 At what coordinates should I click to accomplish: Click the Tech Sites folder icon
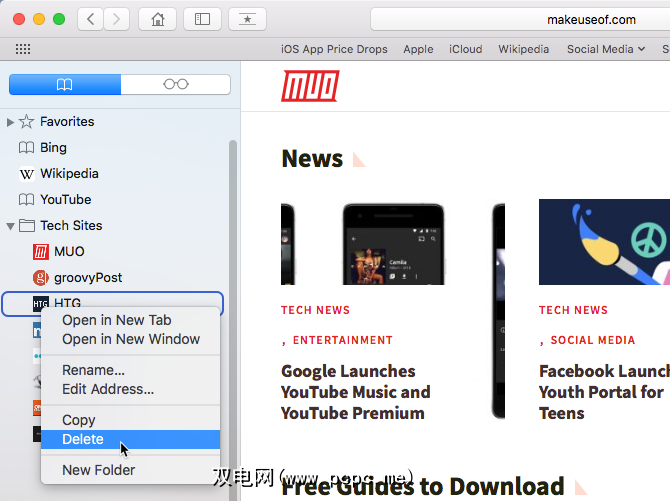pos(27,226)
